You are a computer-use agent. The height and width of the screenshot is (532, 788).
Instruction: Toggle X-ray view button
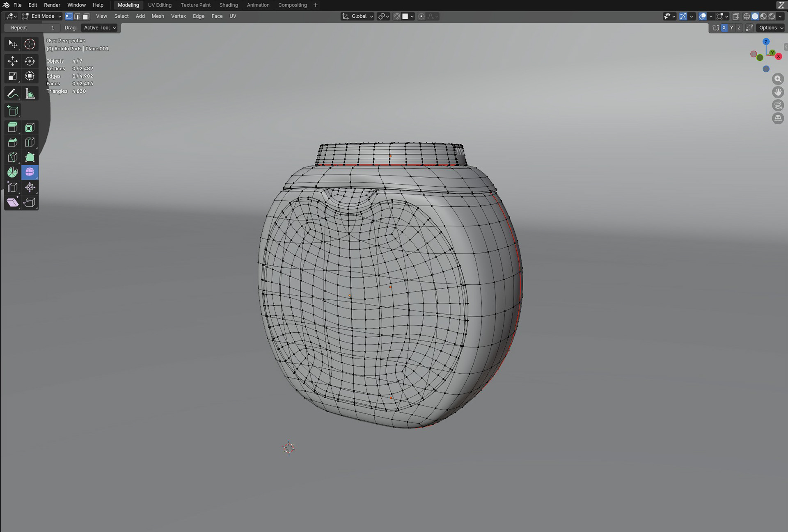(x=736, y=16)
